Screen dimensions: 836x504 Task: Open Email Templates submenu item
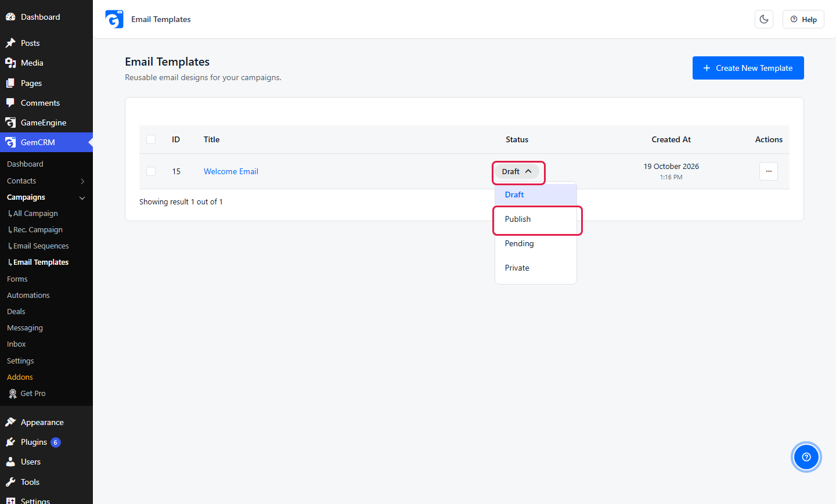(x=41, y=262)
